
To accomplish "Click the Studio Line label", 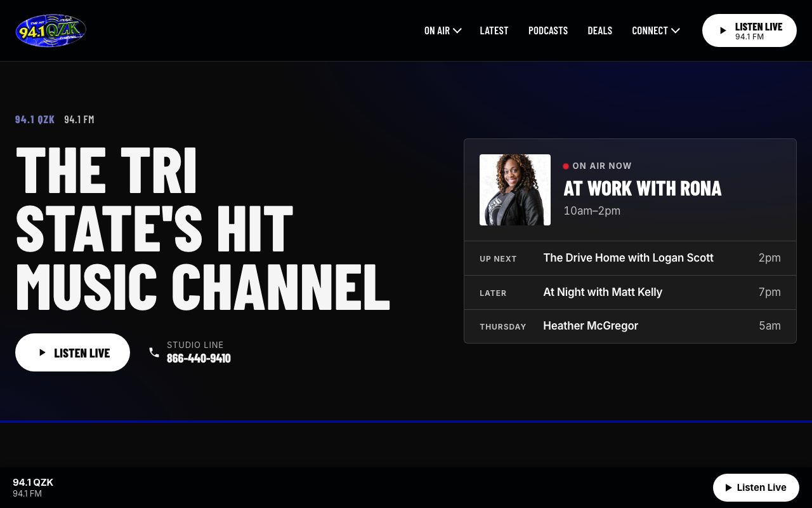I will pyautogui.click(x=195, y=345).
